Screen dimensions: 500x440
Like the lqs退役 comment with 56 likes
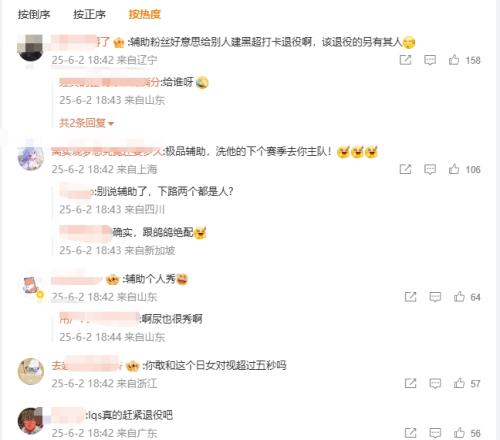pos(459,433)
